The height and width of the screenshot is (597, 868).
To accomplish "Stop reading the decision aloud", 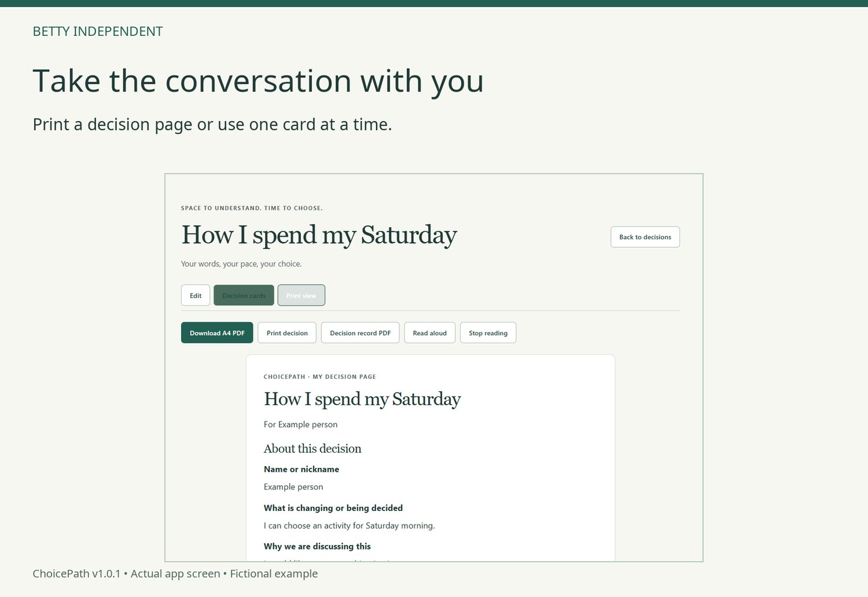I will tap(488, 333).
